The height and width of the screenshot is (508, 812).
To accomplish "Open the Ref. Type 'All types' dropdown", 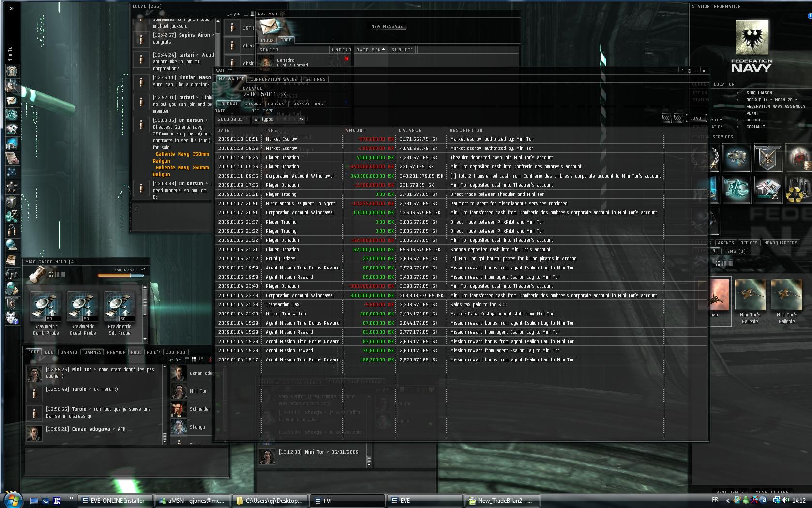I will (279, 119).
